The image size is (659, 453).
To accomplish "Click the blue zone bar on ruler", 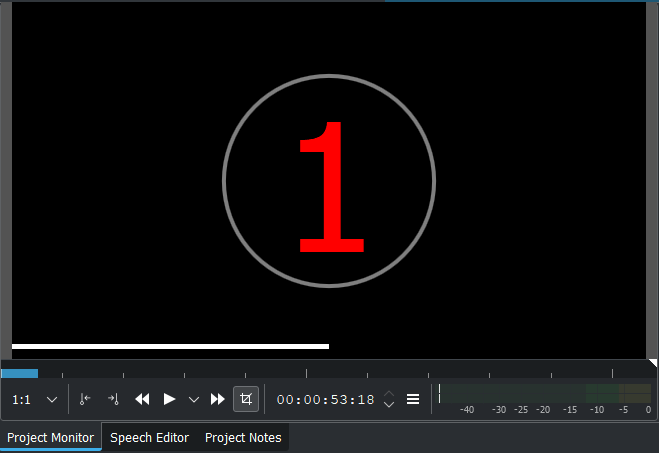I will pos(19,373).
